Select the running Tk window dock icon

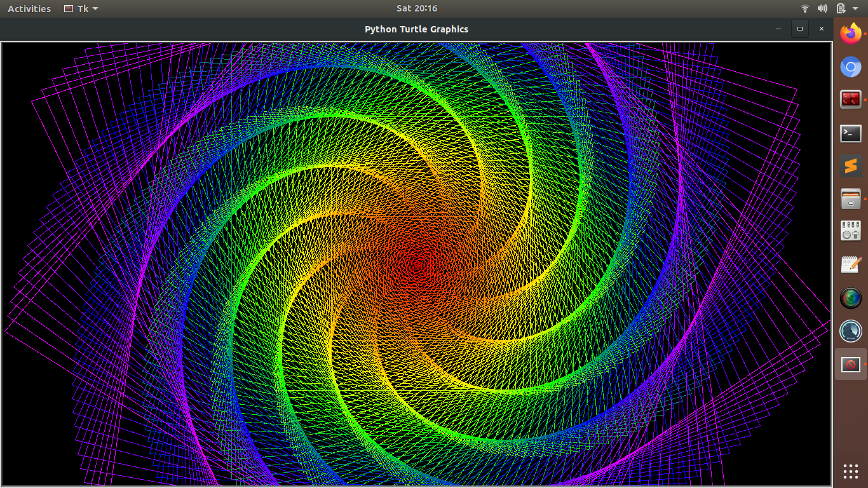pos(851,364)
